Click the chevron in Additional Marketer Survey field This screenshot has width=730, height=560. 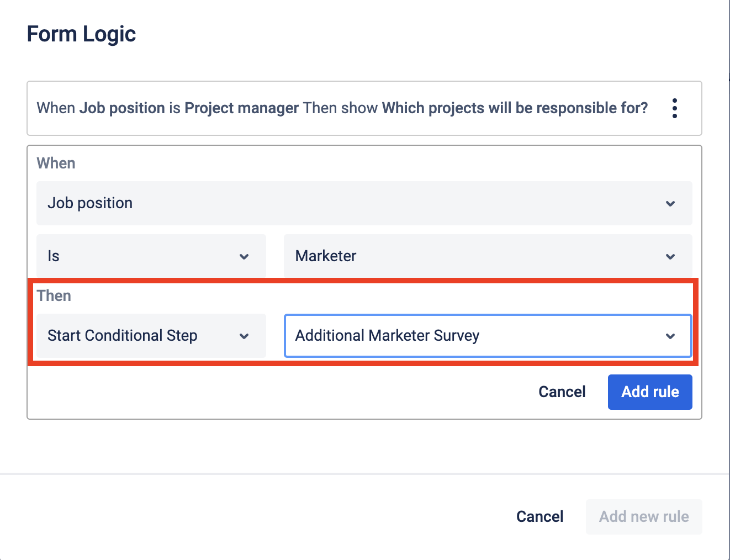670,336
